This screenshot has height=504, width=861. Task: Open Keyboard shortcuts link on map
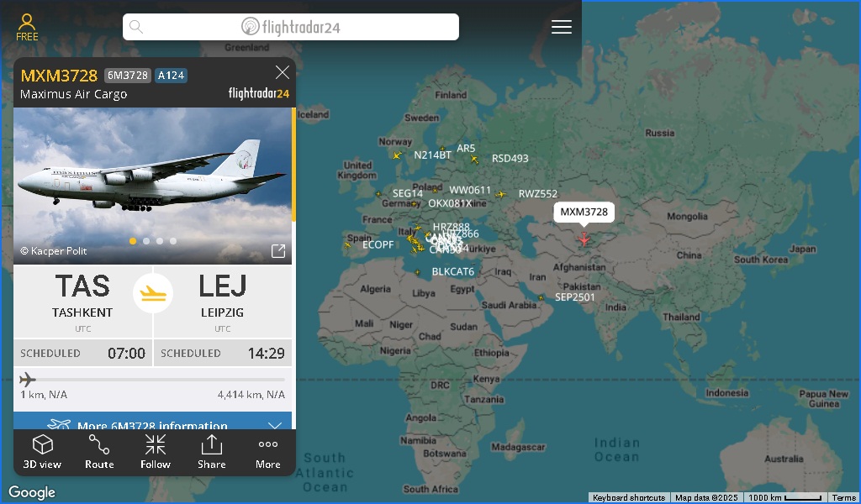point(629,498)
